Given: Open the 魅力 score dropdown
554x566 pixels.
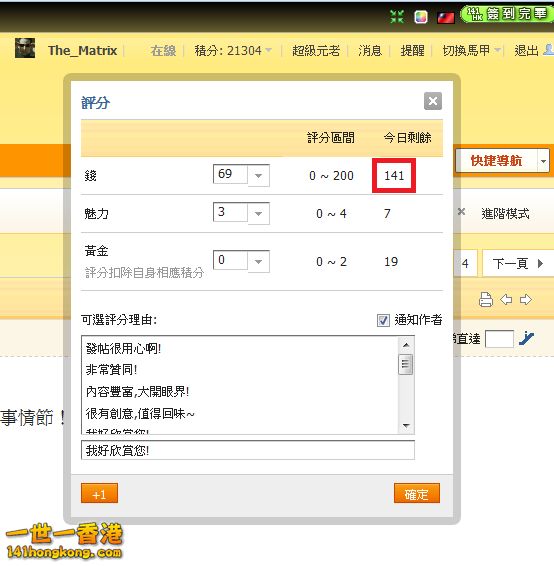Looking at the screenshot, I should click(258, 213).
